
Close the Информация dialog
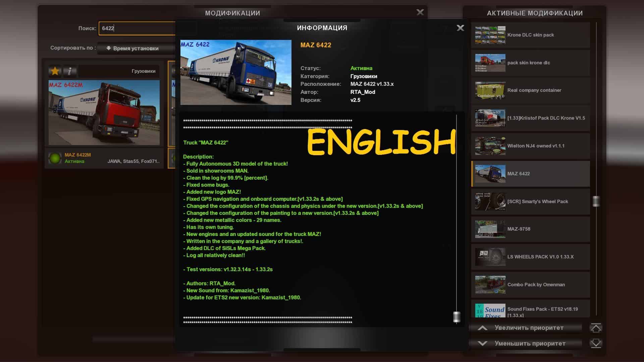[460, 28]
